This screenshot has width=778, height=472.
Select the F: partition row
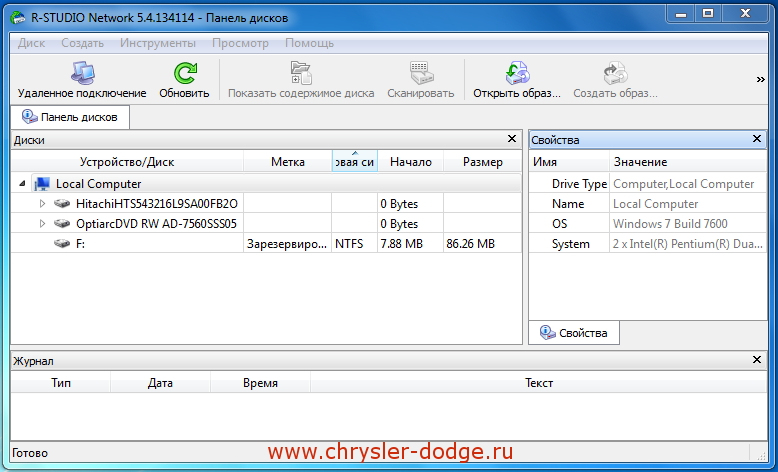[266, 244]
